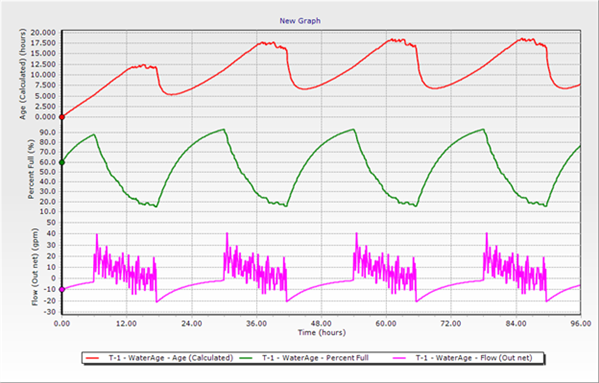
Task: Click the 'Flow (Out net) (gpm)' axis title
Action: 35,267
